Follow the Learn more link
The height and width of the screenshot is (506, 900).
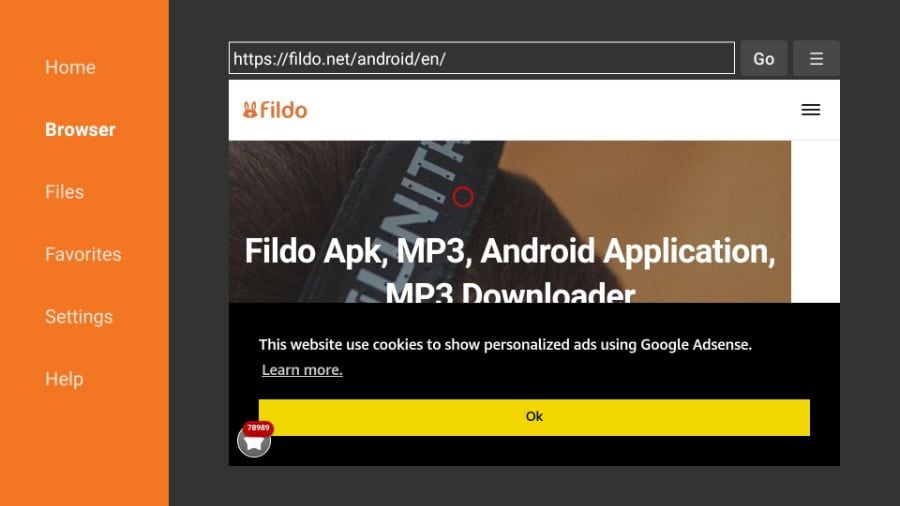[x=302, y=370]
